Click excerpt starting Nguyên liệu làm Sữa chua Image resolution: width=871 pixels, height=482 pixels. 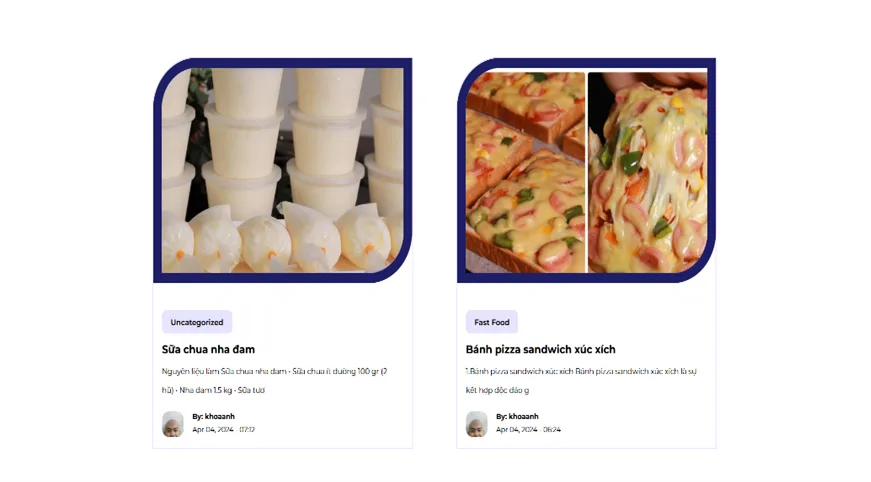(274, 371)
